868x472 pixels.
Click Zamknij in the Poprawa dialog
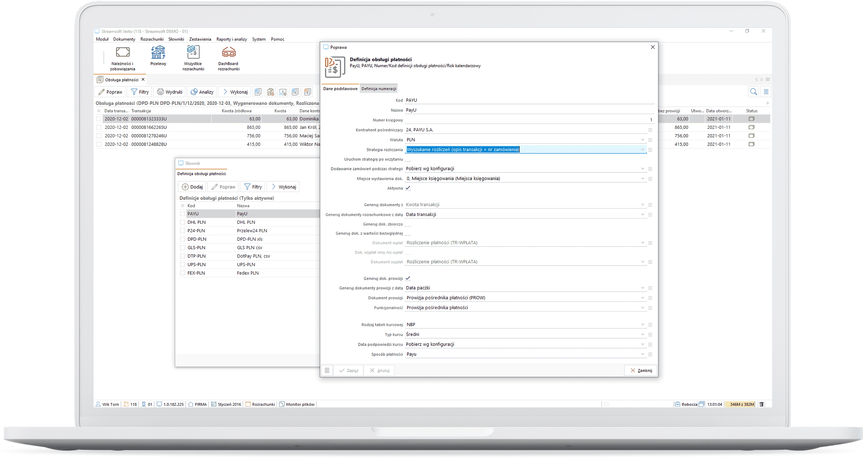click(641, 370)
